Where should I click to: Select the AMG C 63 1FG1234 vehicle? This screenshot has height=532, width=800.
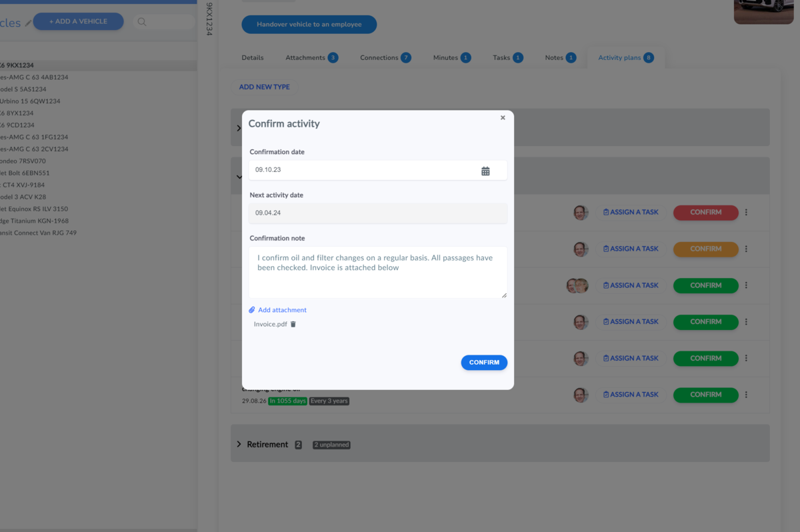[x=98, y=137]
